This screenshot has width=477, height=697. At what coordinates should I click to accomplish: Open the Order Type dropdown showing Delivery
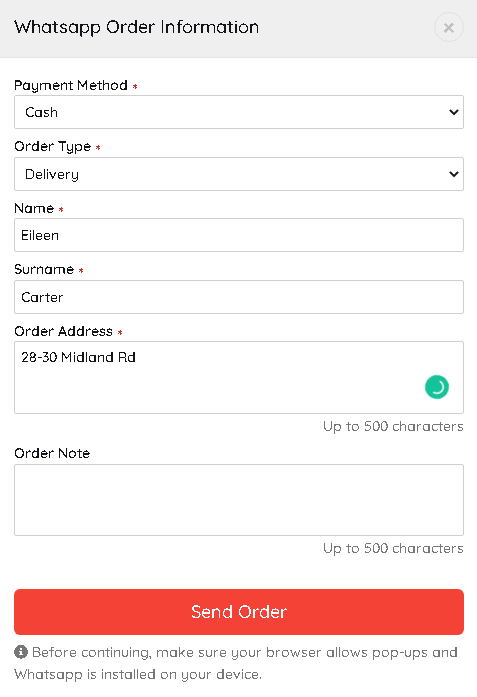click(239, 174)
